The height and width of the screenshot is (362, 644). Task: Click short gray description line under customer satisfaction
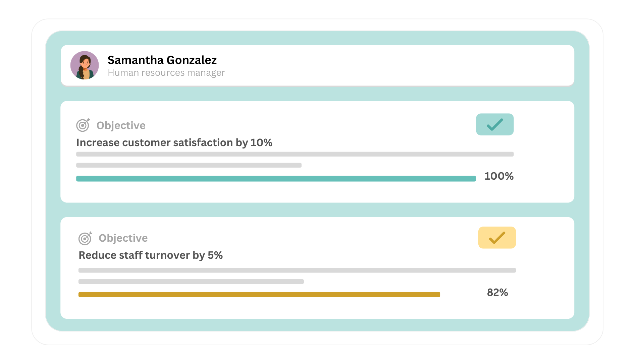[x=189, y=165]
